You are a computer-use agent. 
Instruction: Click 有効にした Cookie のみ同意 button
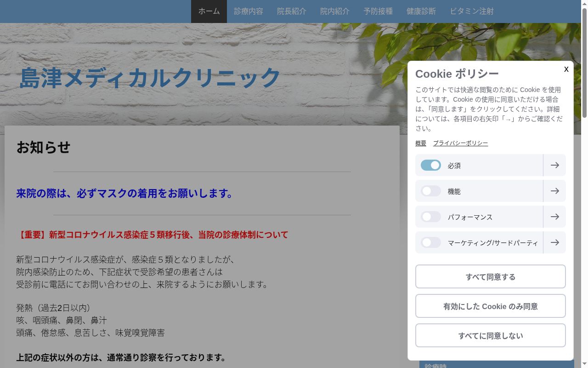click(491, 306)
